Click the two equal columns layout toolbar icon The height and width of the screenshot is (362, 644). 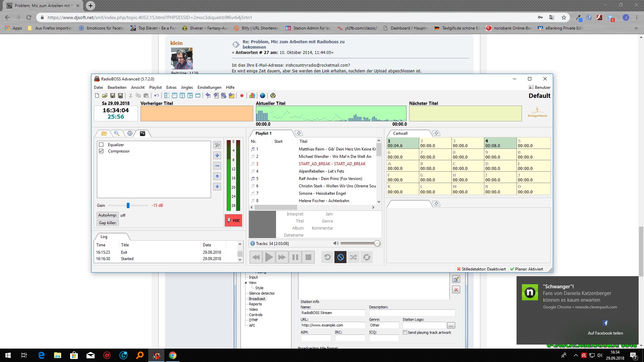click(x=182, y=96)
